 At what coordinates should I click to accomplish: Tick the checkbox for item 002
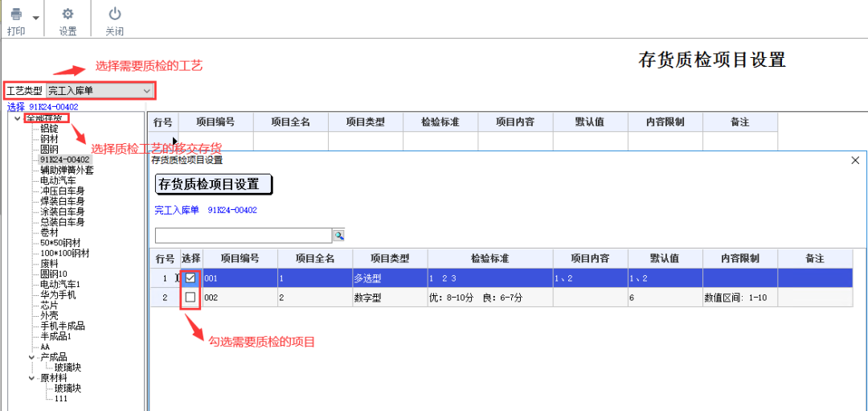point(190,298)
